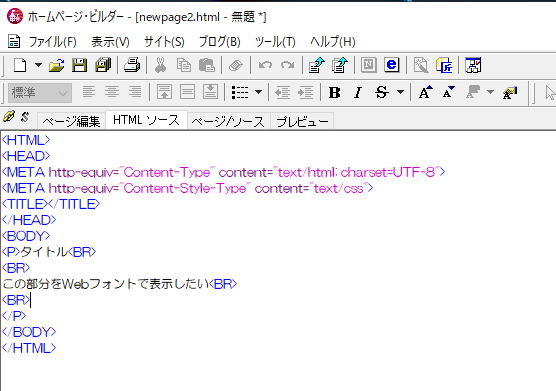Click the S icon beside the tabs
This screenshot has width=556, height=391.
click(25, 117)
